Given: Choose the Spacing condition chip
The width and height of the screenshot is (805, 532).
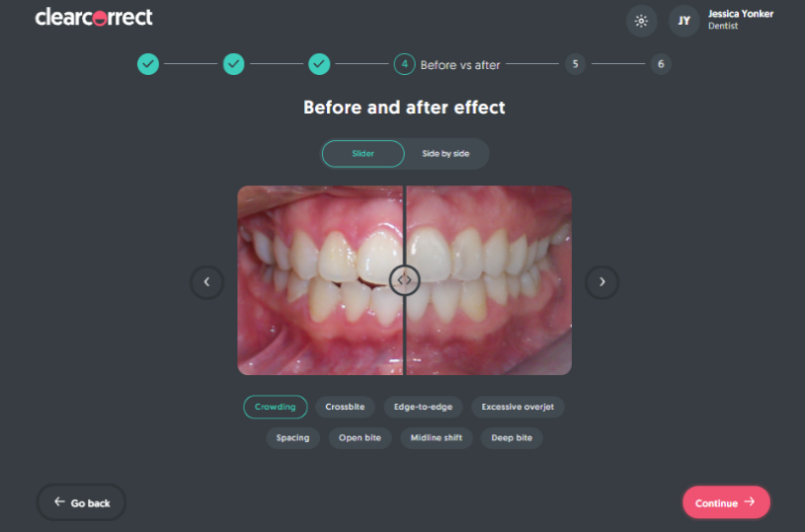Looking at the screenshot, I should [292, 437].
